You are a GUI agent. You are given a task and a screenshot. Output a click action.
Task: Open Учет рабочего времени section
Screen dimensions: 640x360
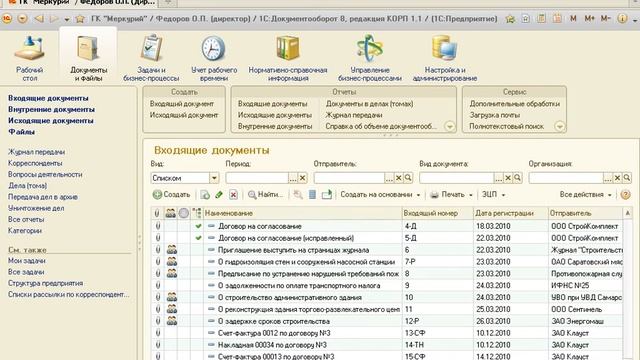(214, 58)
